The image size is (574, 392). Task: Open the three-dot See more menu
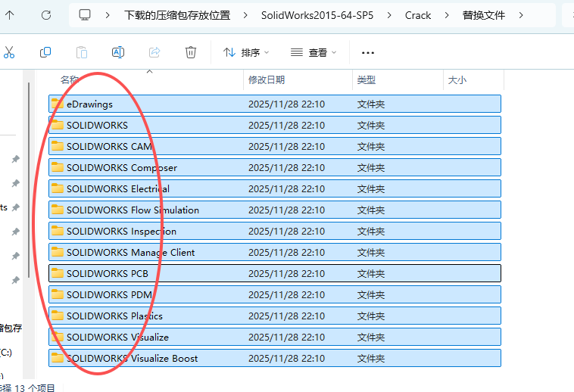[367, 53]
